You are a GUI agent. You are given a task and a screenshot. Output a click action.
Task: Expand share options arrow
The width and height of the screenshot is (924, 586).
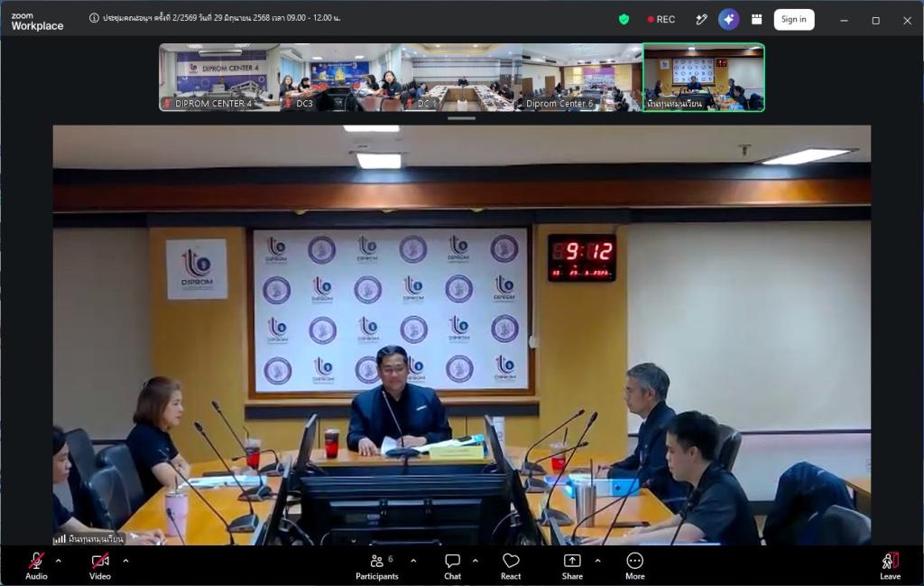(597, 561)
